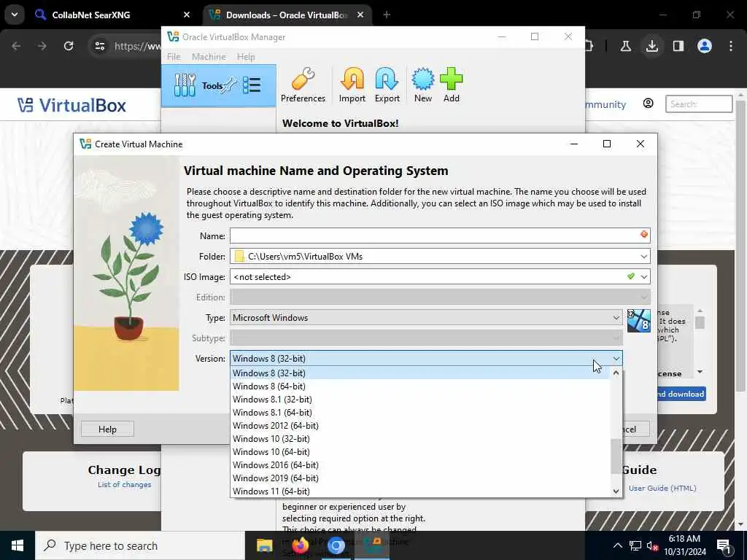Click Chrome reload page icon
747x560 pixels.
[69, 46]
